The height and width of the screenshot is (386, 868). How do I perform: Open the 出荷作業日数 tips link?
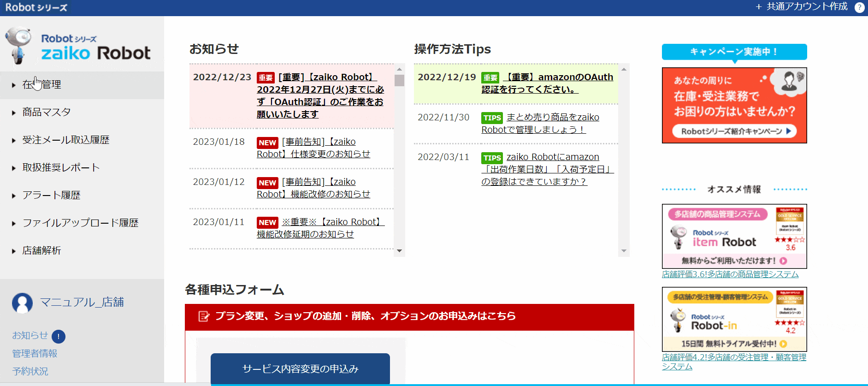548,170
